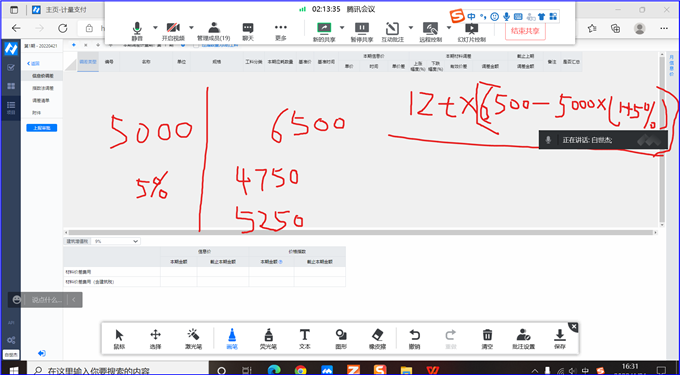The image size is (680, 375).
Task: Clear all annotations with 清空 trash icon
Action: 487,339
